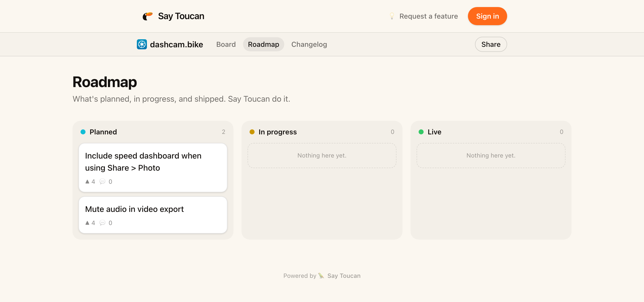Image resolution: width=644 pixels, height=302 pixels.
Task: Open the Mute audio in video export card
Action: point(153,215)
